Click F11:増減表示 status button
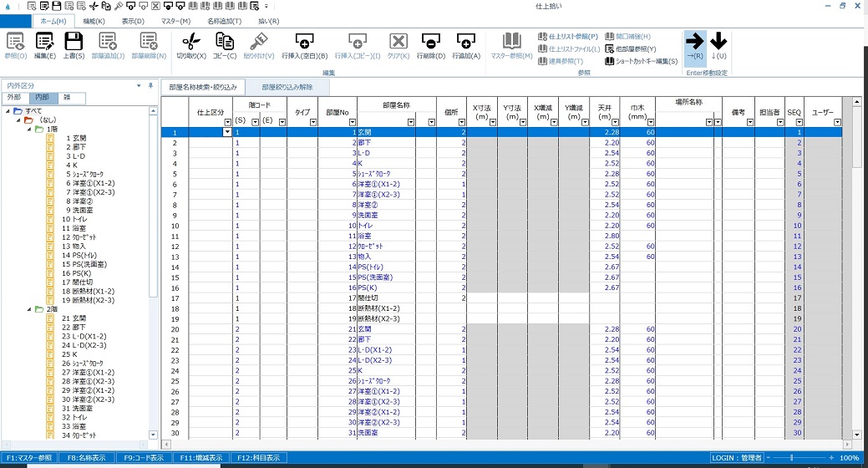The height and width of the screenshot is (468, 868). pos(201,458)
